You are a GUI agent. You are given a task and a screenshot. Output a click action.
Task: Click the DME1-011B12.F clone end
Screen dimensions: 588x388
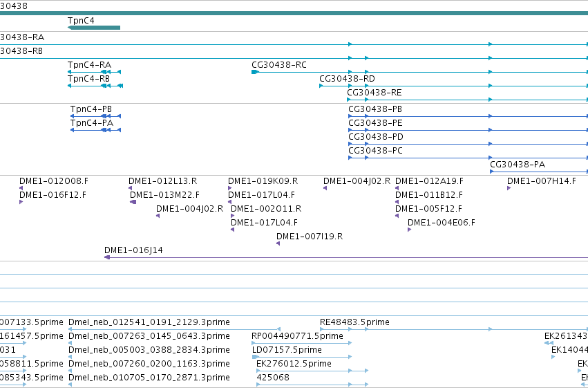coord(397,202)
